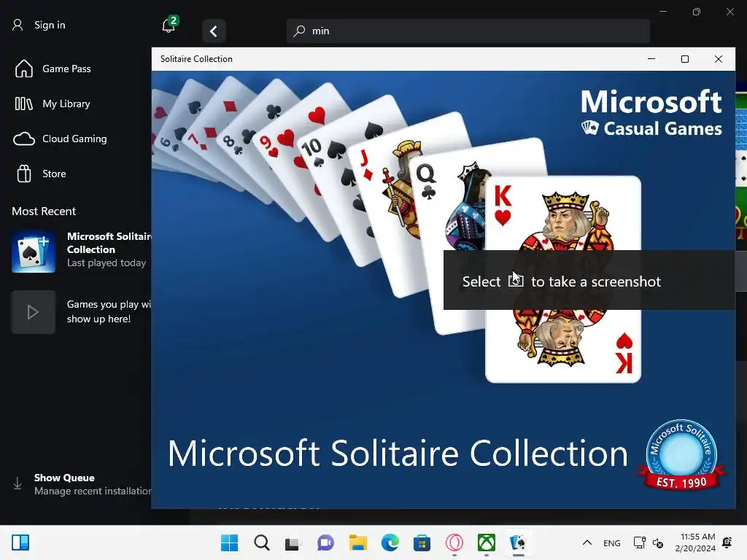Click 'Games you play will show up here!' text

click(109, 311)
